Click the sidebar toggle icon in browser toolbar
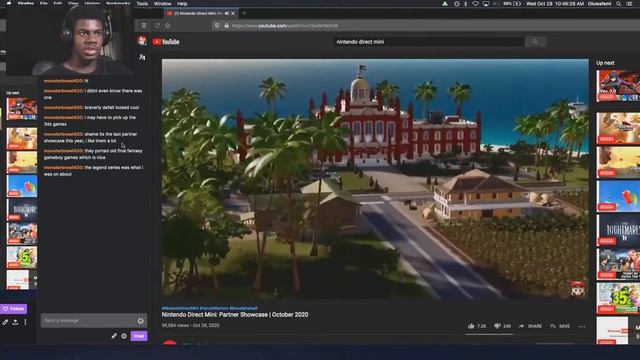 pyautogui.click(x=144, y=25)
